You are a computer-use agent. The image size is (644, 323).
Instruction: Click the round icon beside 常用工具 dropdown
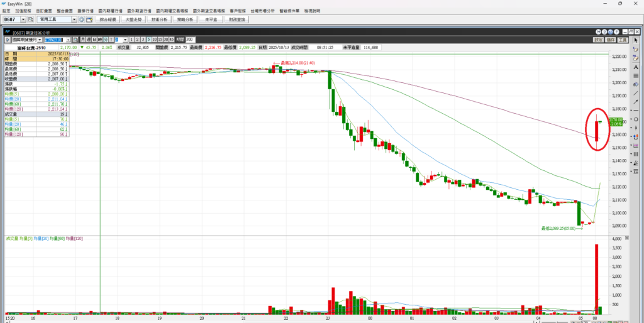pyautogui.click(x=81, y=20)
